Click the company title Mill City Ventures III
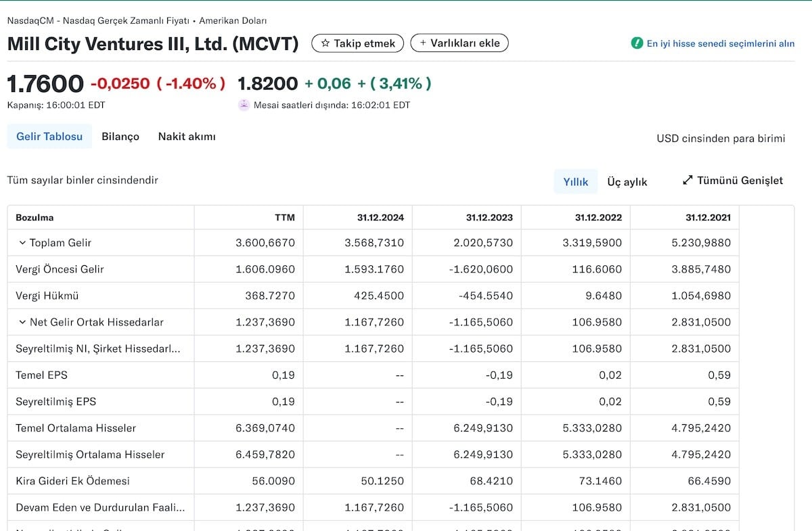The image size is (812, 531). point(152,43)
